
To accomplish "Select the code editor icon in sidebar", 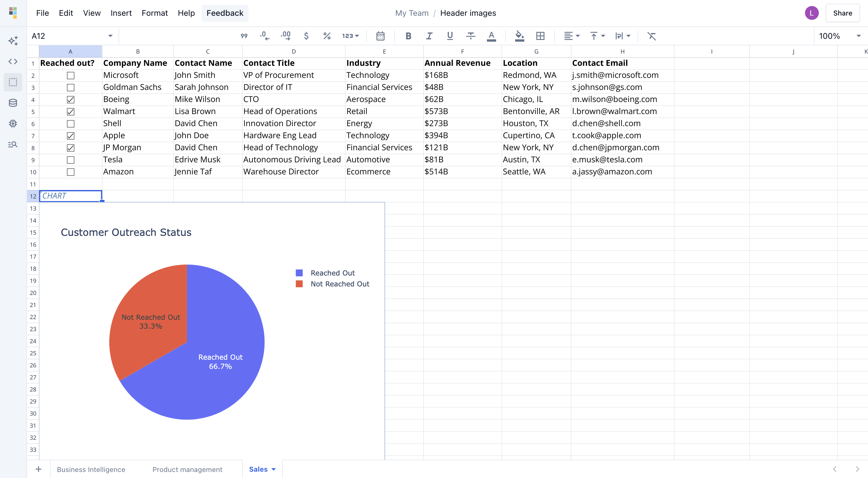I will tap(13, 61).
